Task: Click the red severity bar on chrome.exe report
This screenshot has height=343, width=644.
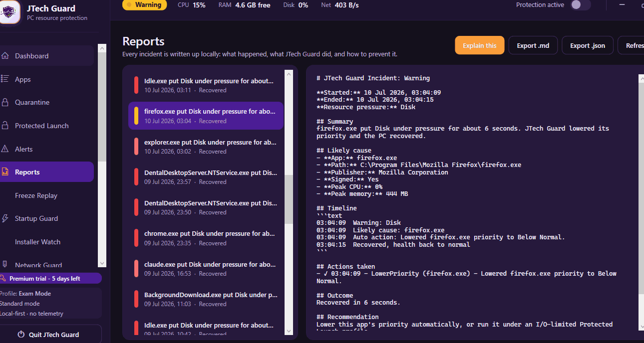Action: point(136,238)
